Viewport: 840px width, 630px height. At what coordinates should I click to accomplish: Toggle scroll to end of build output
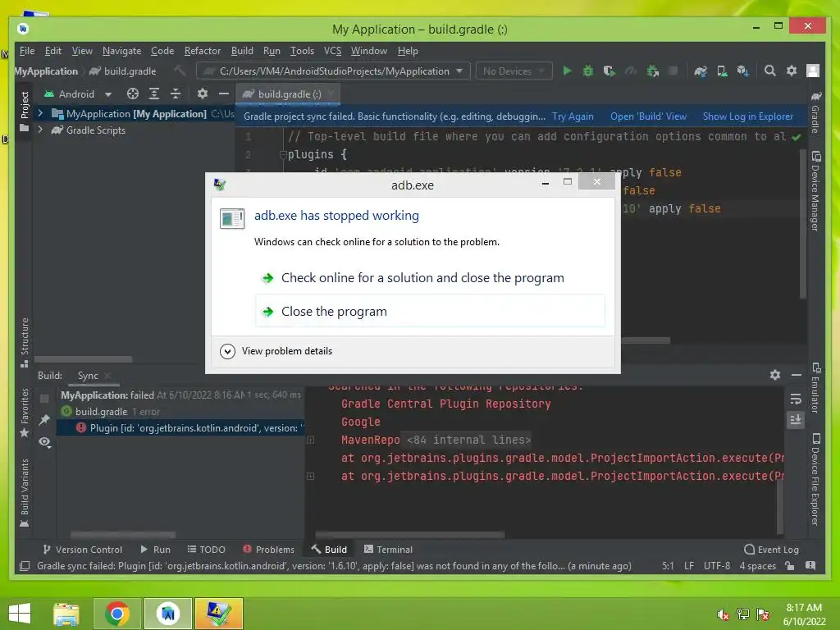point(796,419)
